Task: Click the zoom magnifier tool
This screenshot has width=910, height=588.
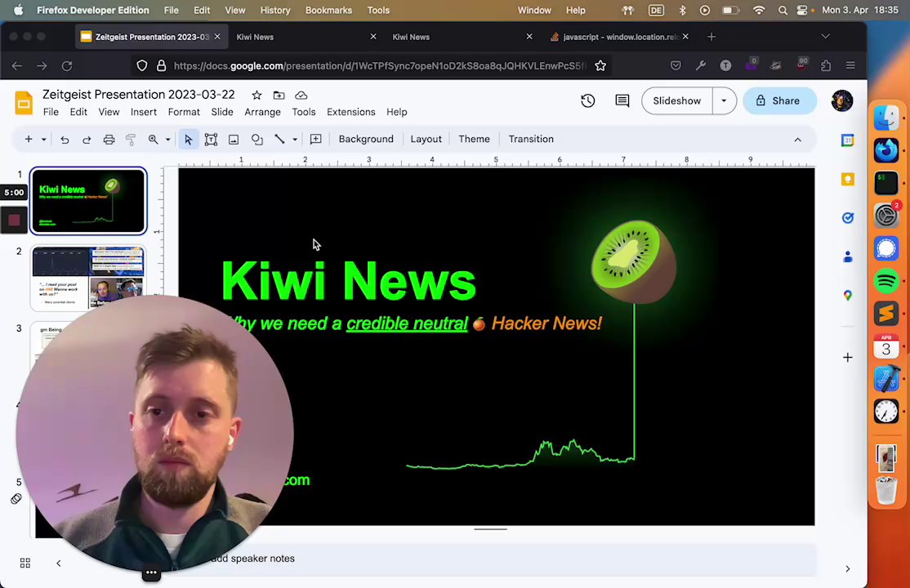Action: coord(154,140)
